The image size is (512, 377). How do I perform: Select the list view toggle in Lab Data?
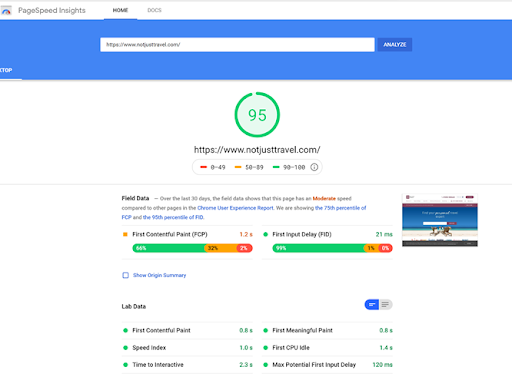[x=385, y=304]
